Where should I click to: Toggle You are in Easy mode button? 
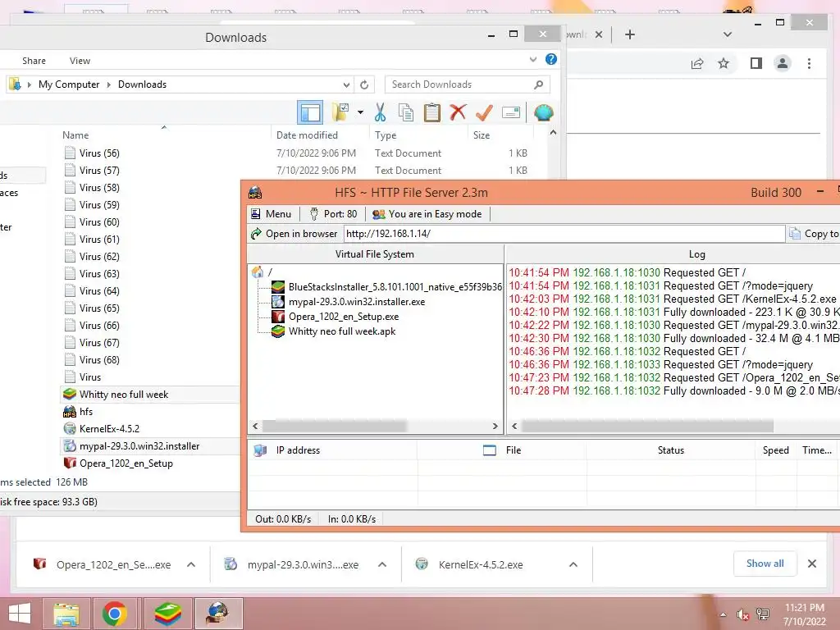click(427, 214)
